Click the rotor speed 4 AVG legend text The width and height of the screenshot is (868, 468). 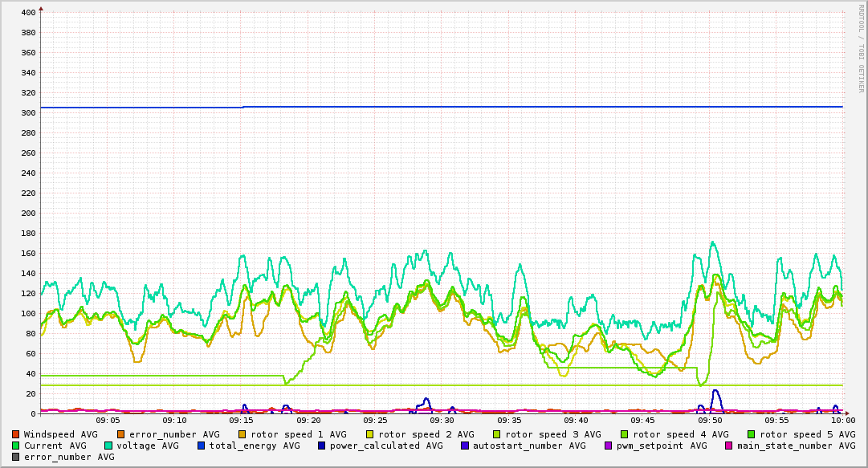(x=680, y=434)
